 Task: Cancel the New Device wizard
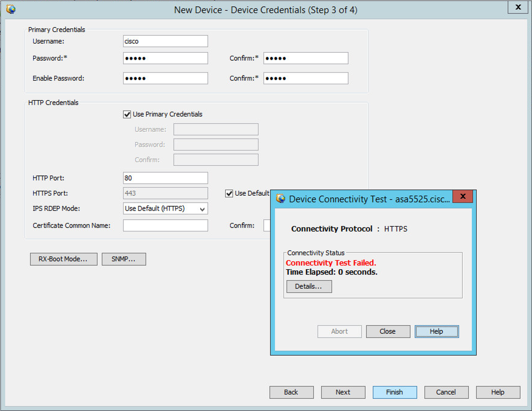(446, 392)
